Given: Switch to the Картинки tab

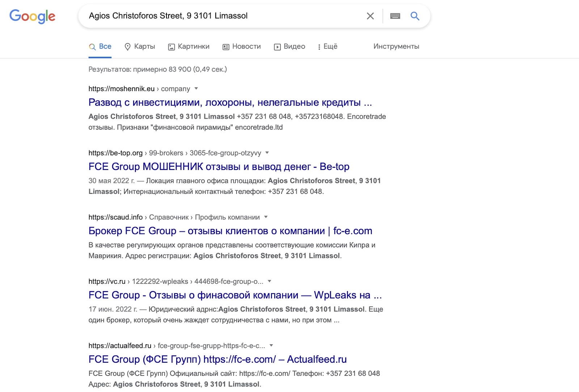Looking at the screenshot, I should [189, 47].
